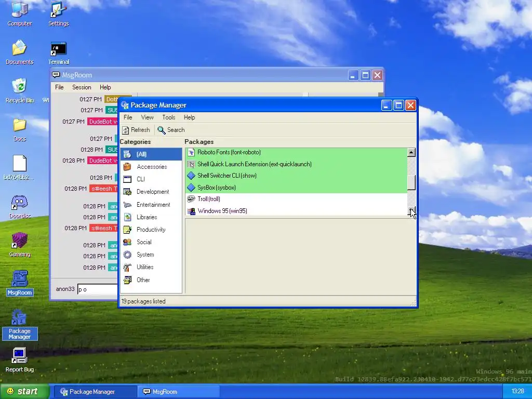
Task: Open Session menu in MsgRoom window
Action: click(82, 87)
